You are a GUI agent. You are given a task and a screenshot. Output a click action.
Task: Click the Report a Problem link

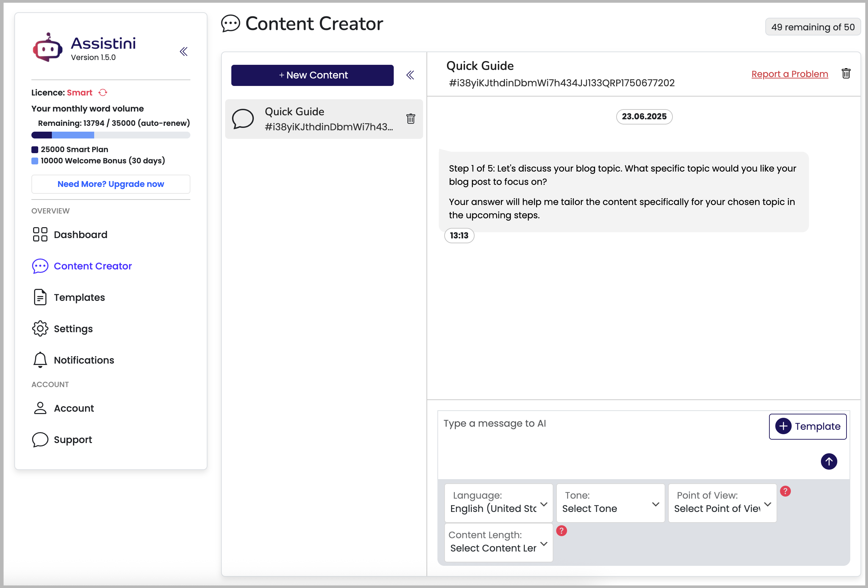pos(789,74)
